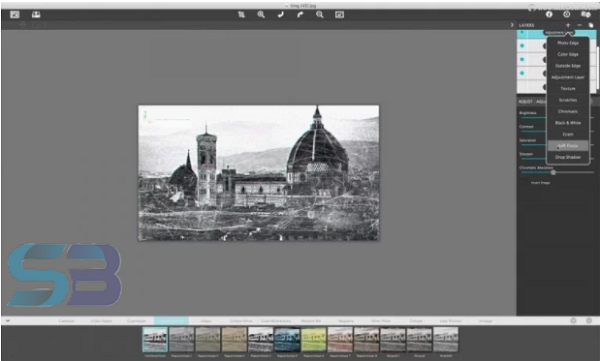
Task: Select the highlighted preset category tab
Action: click(x=171, y=321)
